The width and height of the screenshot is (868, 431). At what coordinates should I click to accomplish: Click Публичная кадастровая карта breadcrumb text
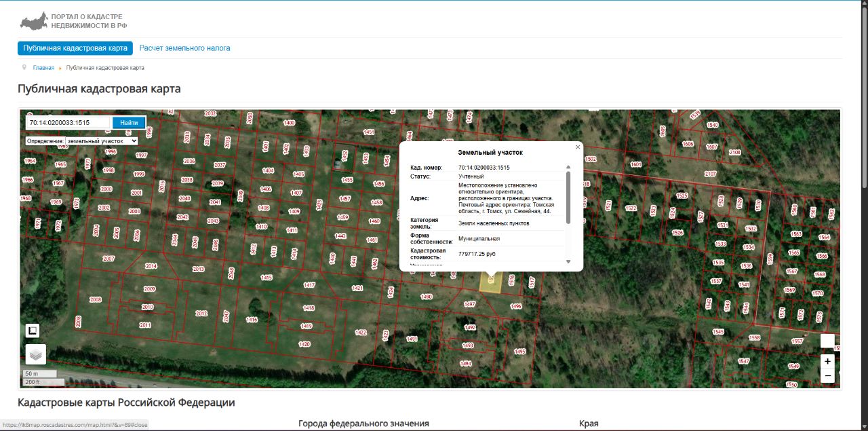[x=105, y=68]
